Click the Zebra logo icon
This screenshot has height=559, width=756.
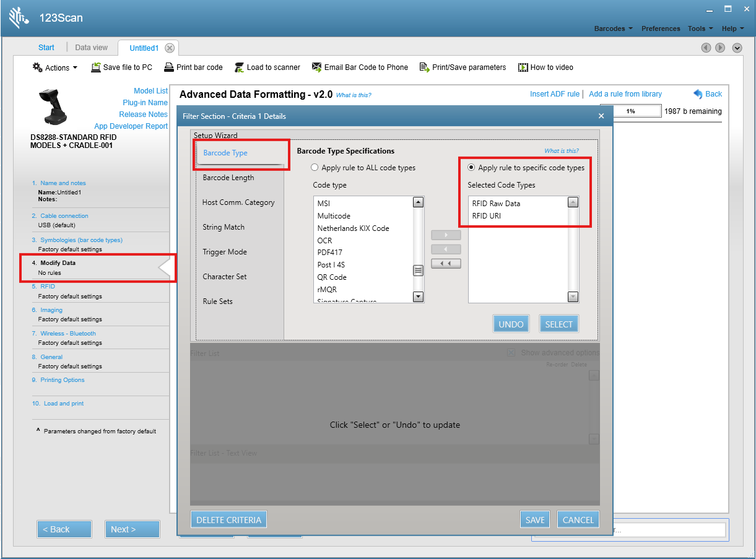pos(19,18)
